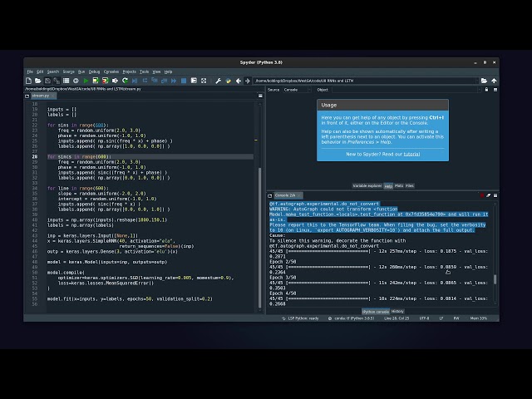Switch to Variable explorer tab

[x=367, y=186]
